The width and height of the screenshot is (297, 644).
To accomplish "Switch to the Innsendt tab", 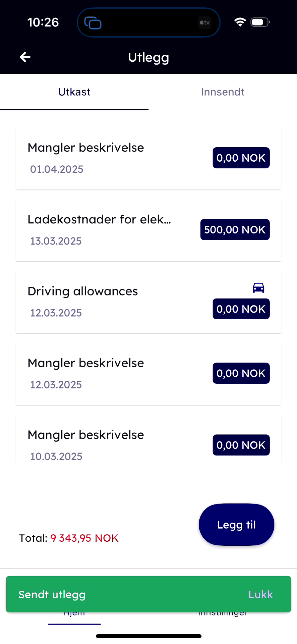I will coord(223,92).
